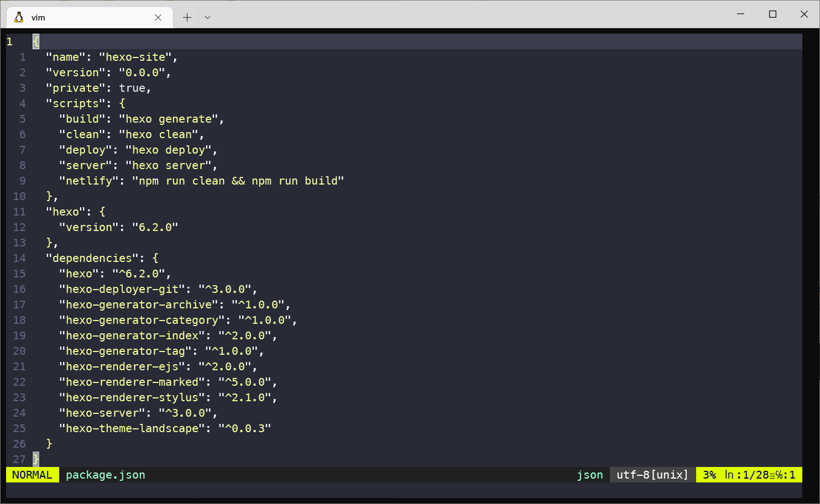Click the "hexo-generator-index" dependency
This screenshot has width=820, height=504.
point(132,335)
